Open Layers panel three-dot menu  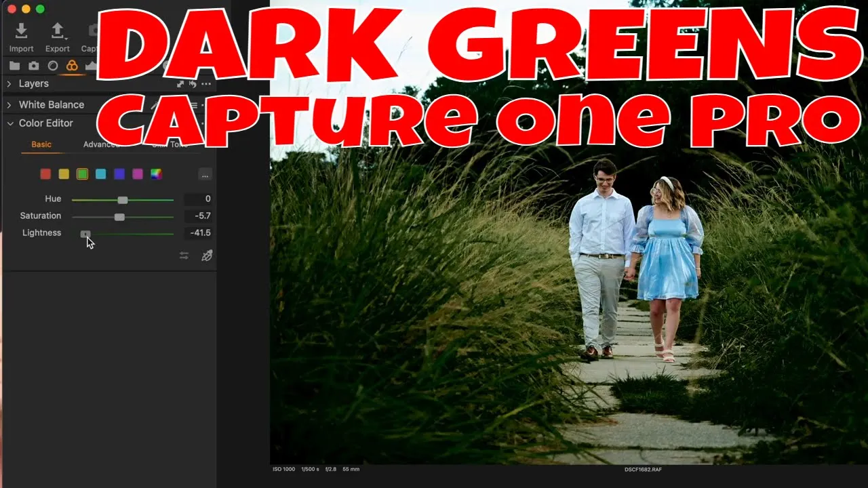click(x=206, y=84)
